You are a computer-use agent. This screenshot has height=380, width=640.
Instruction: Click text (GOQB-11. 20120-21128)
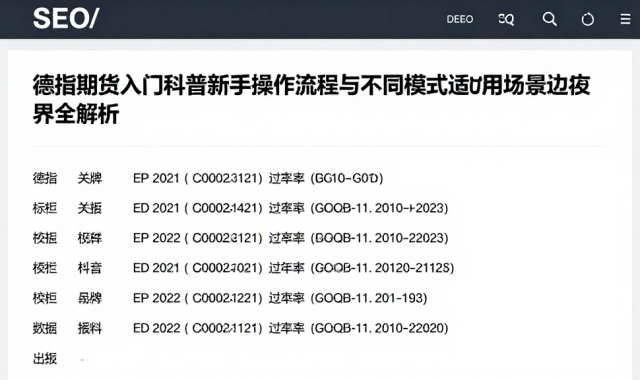pyautogui.click(x=382, y=268)
